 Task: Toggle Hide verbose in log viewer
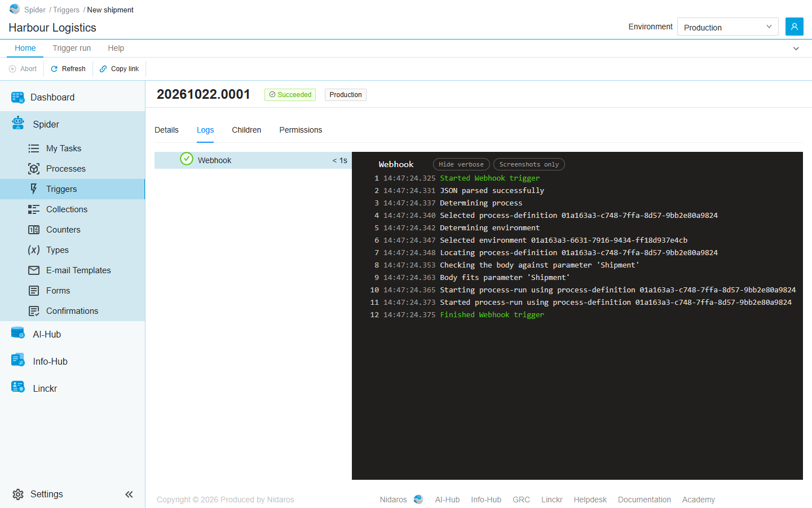[461, 164]
